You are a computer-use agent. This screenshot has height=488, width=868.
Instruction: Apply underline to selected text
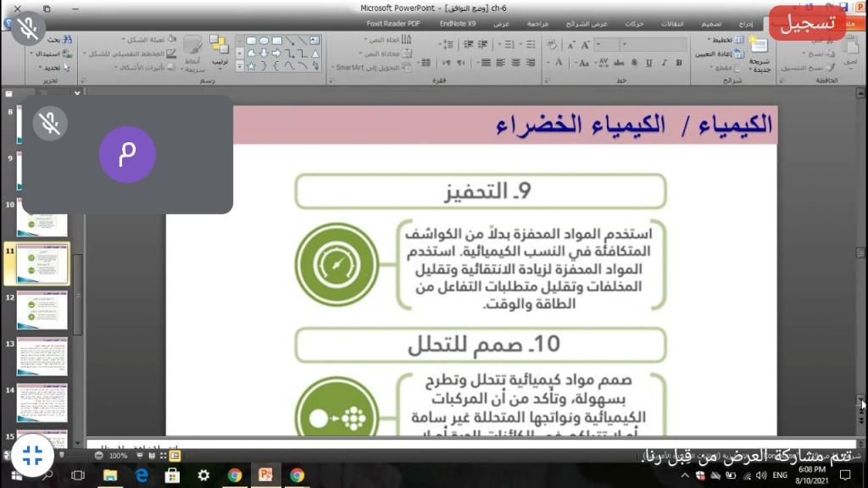[648, 62]
